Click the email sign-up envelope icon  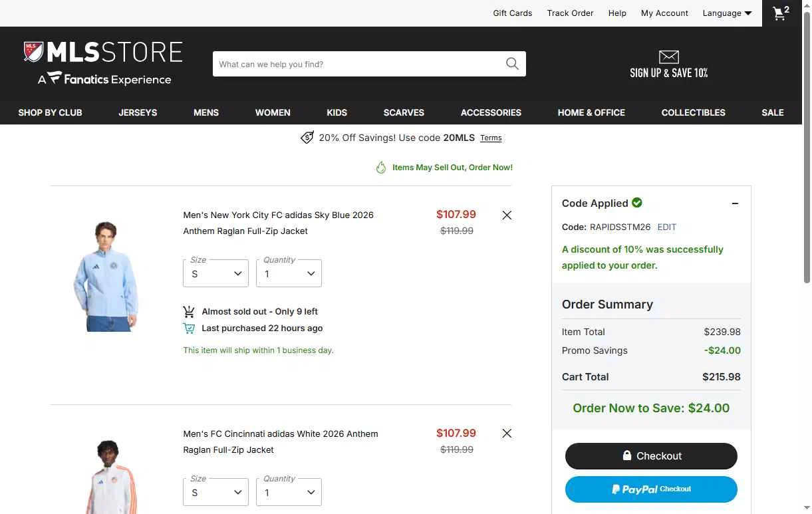(x=668, y=57)
